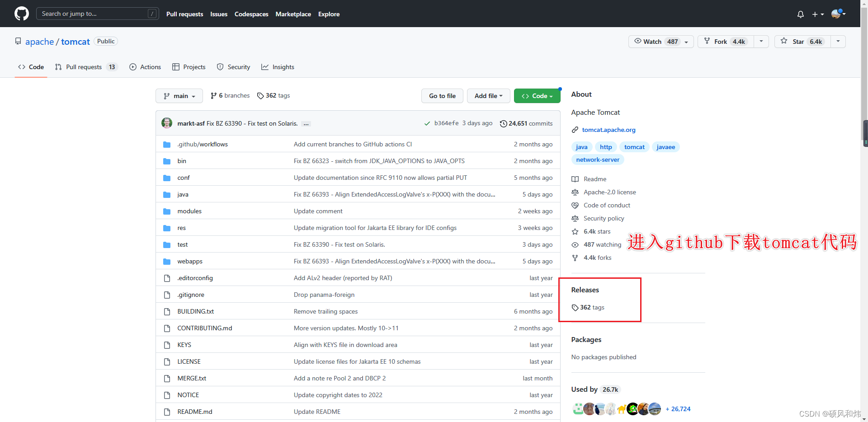Click the repository book icon beside apache
This screenshot has width=868, height=422.
(18, 41)
